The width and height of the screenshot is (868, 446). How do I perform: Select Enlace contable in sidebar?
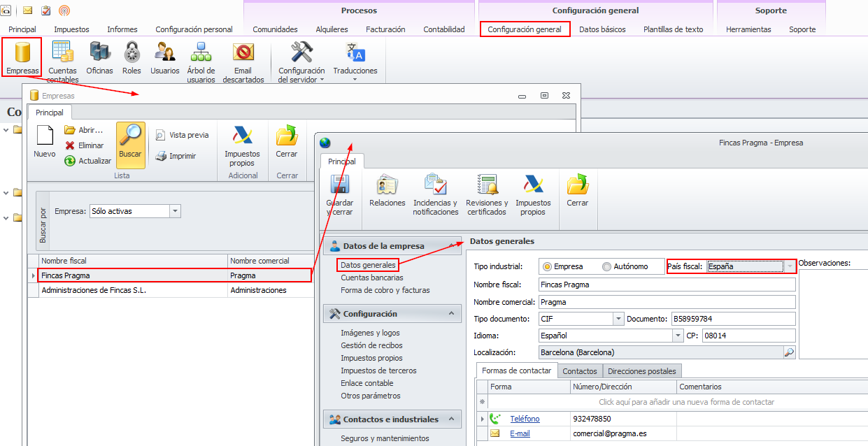[x=367, y=383]
